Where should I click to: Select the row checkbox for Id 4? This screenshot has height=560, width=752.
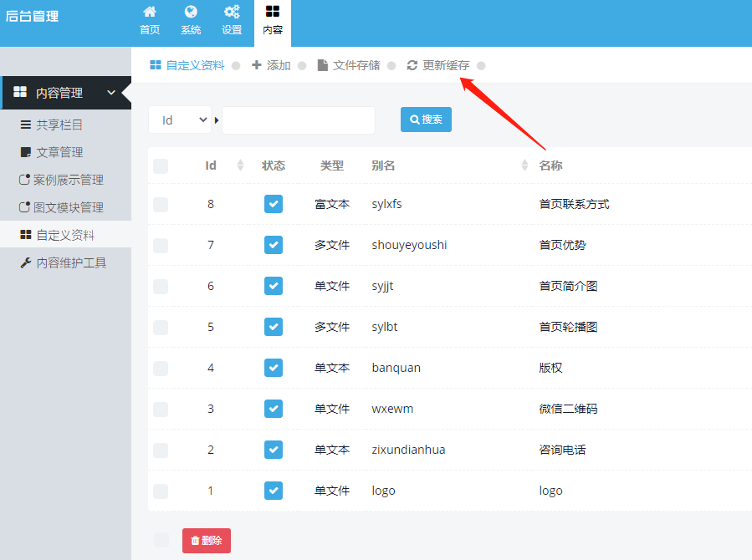click(x=161, y=369)
